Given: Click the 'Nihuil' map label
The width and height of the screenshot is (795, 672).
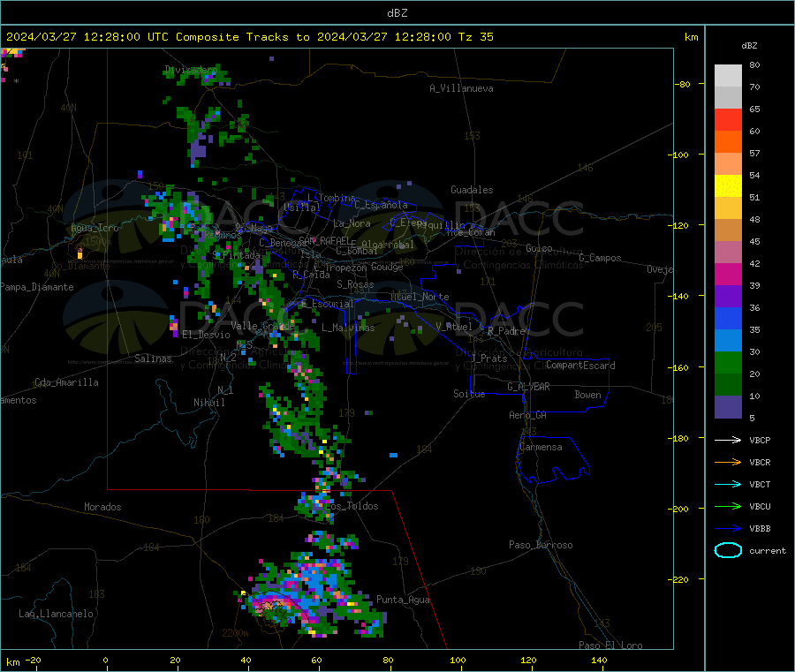Looking at the screenshot, I should coord(209,403).
